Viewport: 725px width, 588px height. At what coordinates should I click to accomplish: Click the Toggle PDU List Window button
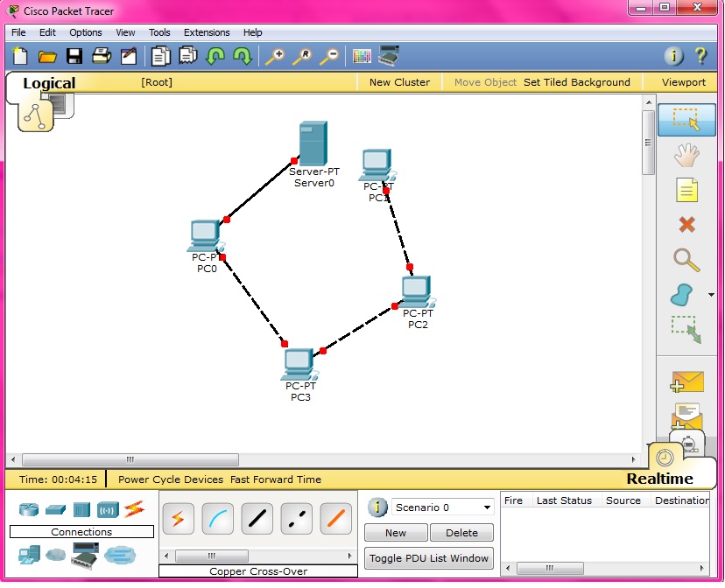click(x=428, y=558)
